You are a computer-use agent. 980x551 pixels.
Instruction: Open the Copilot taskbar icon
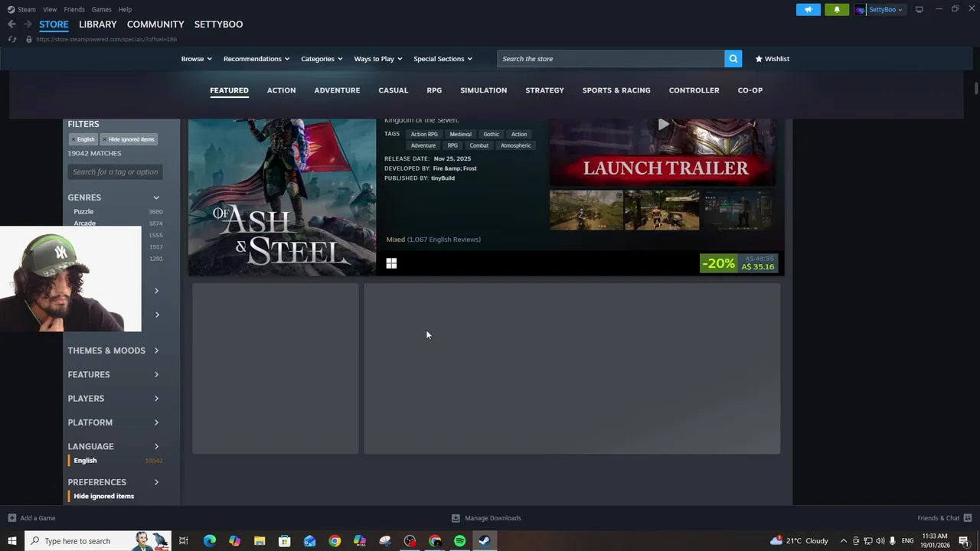pyautogui.click(x=234, y=541)
